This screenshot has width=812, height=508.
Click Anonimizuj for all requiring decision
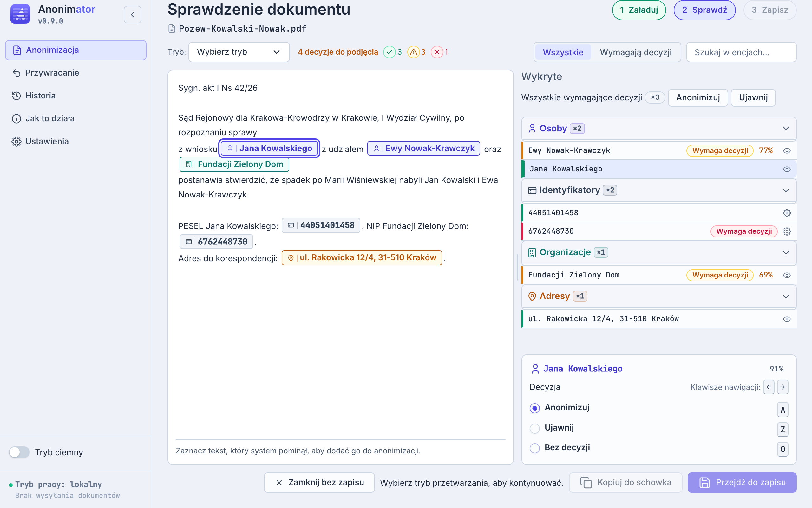[x=698, y=98]
